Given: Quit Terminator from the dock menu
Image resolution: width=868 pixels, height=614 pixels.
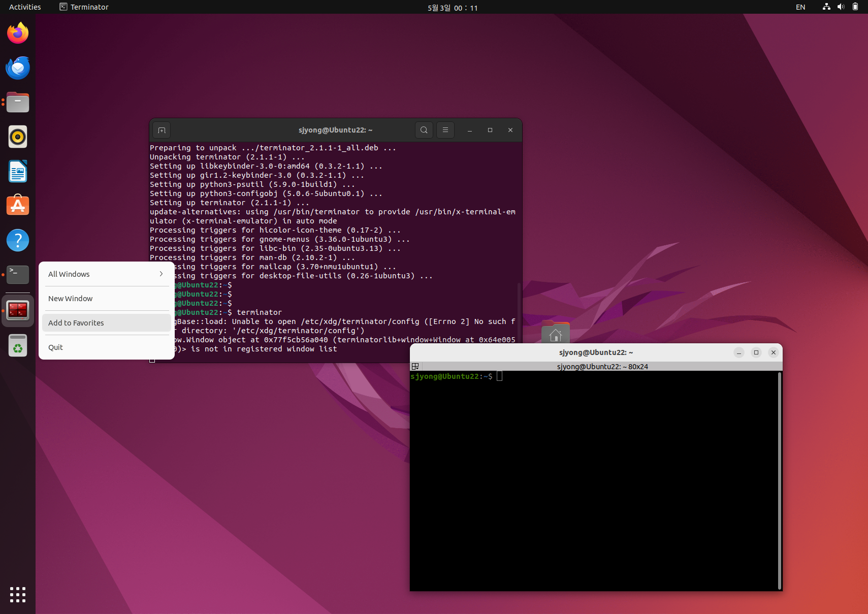Looking at the screenshot, I should click(x=106, y=347).
